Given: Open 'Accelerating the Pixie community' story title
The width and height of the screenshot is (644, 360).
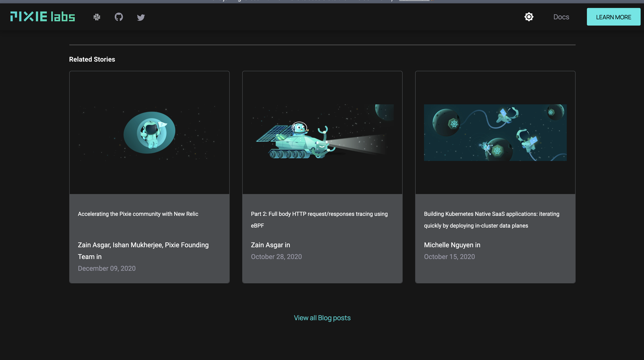Looking at the screenshot, I should click(x=138, y=214).
